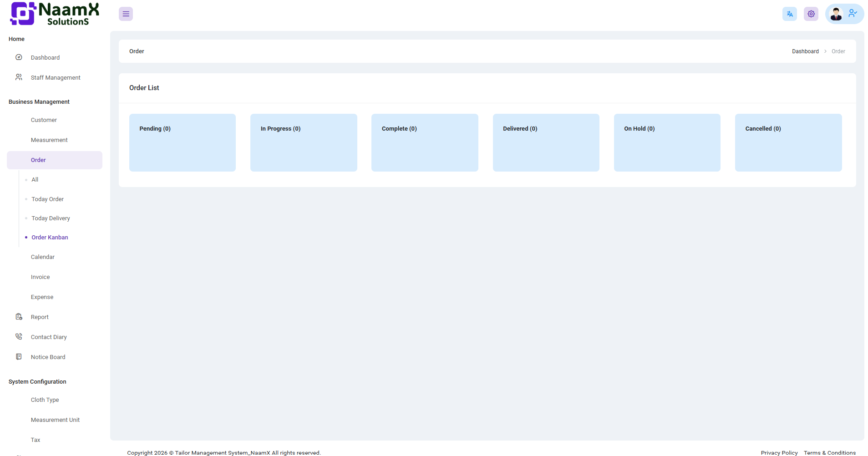868x456 pixels.
Task: Open Calendar menu item
Action: (55, 257)
